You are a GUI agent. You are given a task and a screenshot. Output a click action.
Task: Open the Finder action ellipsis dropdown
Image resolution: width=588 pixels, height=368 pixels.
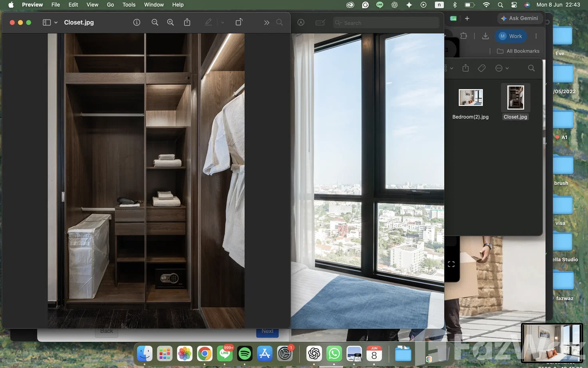(502, 68)
